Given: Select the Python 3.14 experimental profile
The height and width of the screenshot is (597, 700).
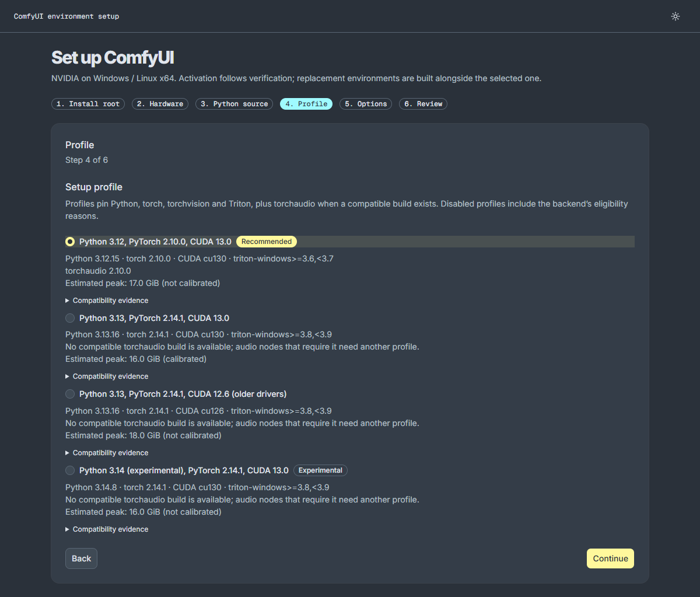Looking at the screenshot, I should [70, 470].
